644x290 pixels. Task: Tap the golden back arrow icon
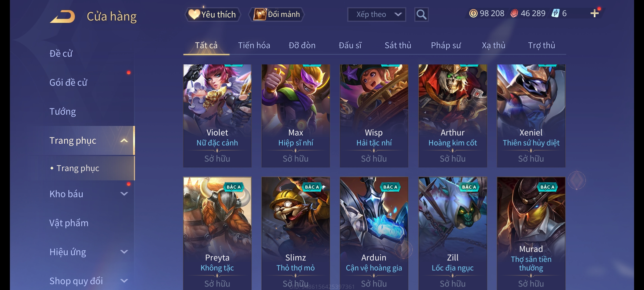(x=63, y=17)
